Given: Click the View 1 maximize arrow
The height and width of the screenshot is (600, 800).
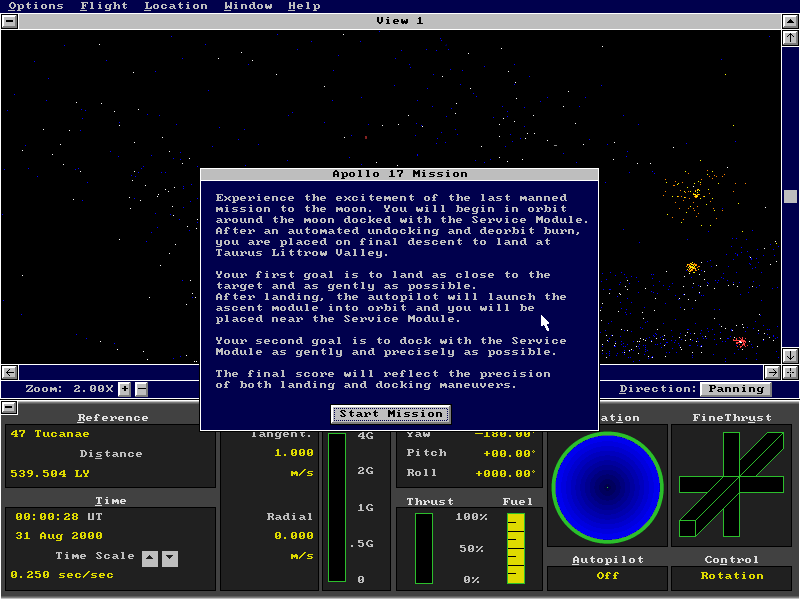Looking at the screenshot, I should pyautogui.click(x=790, y=21).
